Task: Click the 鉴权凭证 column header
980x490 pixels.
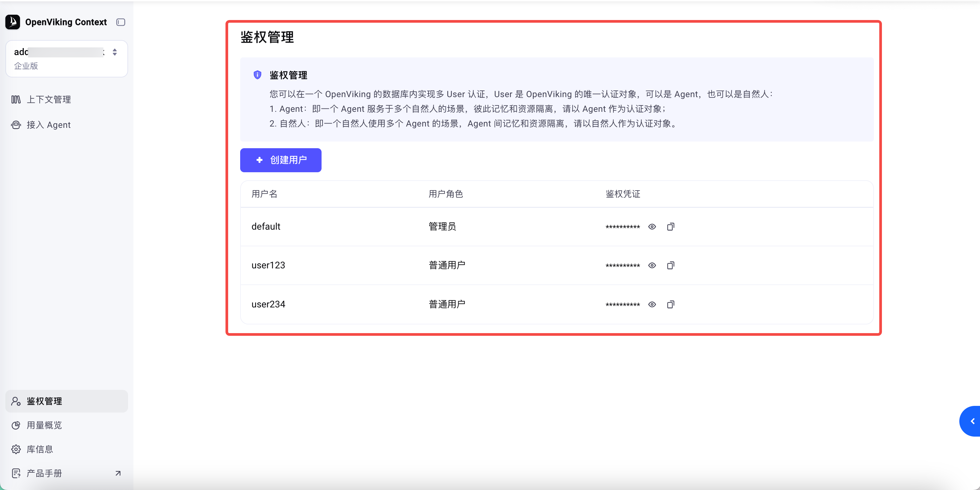Action: (x=623, y=194)
